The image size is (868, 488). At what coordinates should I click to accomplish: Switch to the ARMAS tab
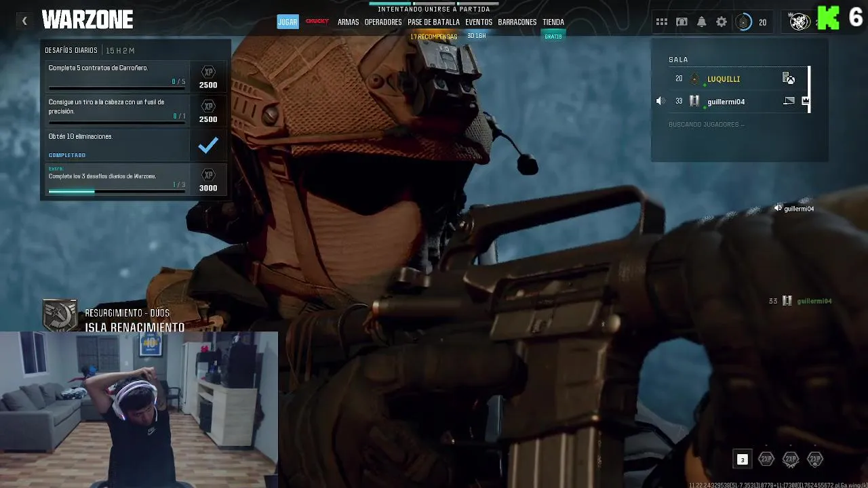(x=348, y=22)
